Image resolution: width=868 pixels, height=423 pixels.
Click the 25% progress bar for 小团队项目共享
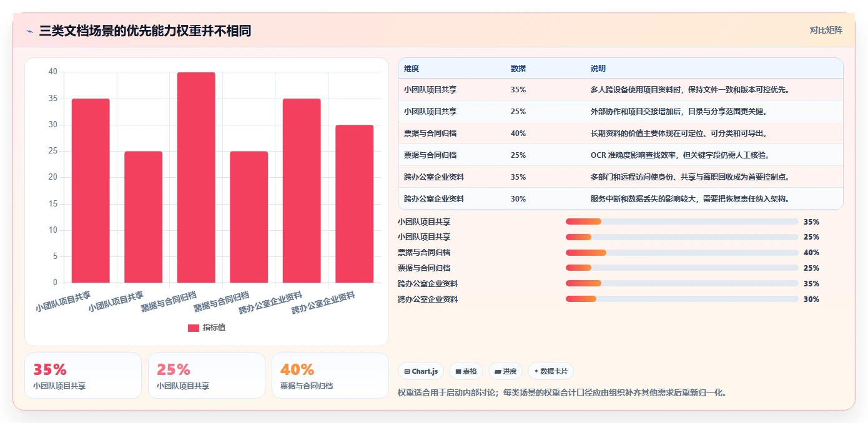click(x=682, y=237)
